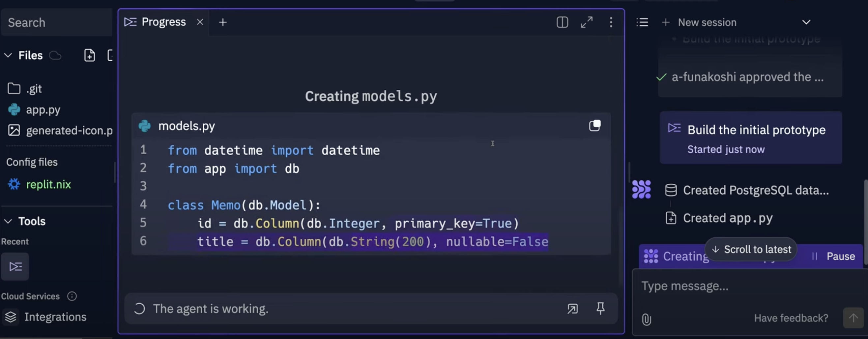
Task: Click the Config files heading
Action: click(32, 162)
